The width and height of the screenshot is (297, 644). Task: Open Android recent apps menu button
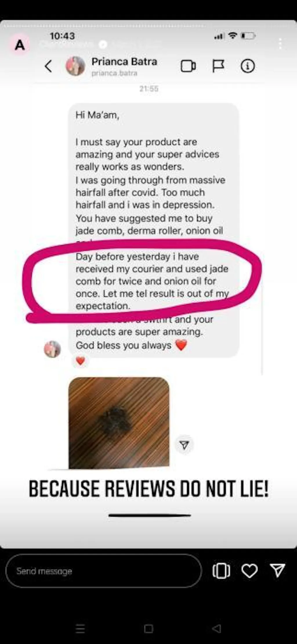pos(80,629)
